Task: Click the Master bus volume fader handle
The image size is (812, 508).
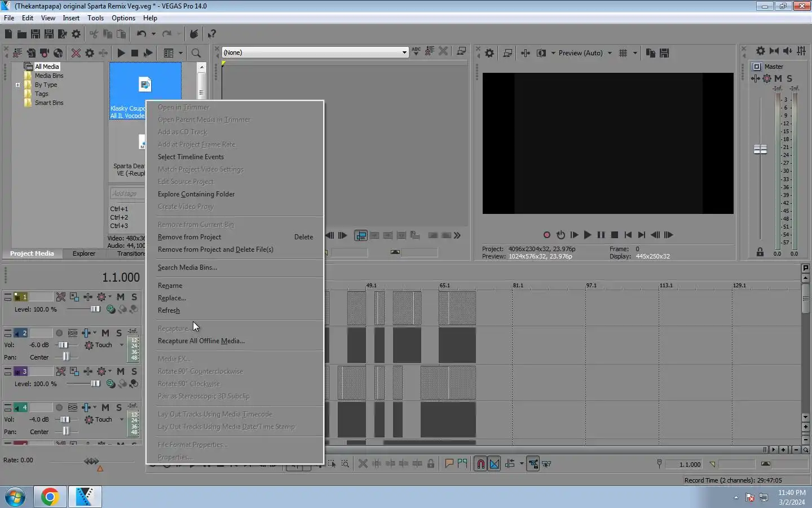Action: [x=760, y=149]
